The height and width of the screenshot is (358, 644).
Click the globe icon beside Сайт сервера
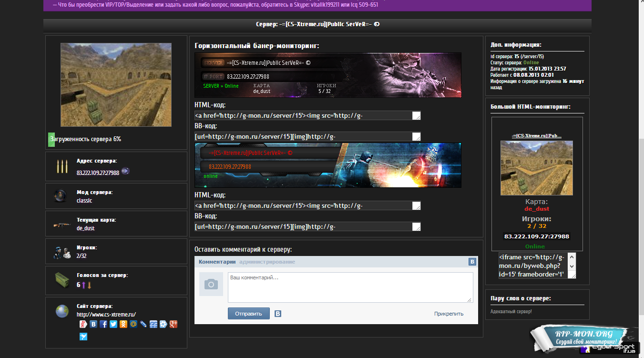coord(62,311)
